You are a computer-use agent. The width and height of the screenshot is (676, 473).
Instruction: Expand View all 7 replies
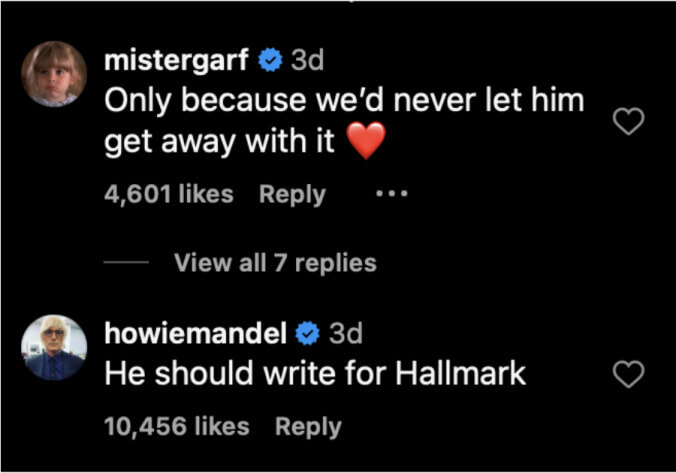point(275,263)
